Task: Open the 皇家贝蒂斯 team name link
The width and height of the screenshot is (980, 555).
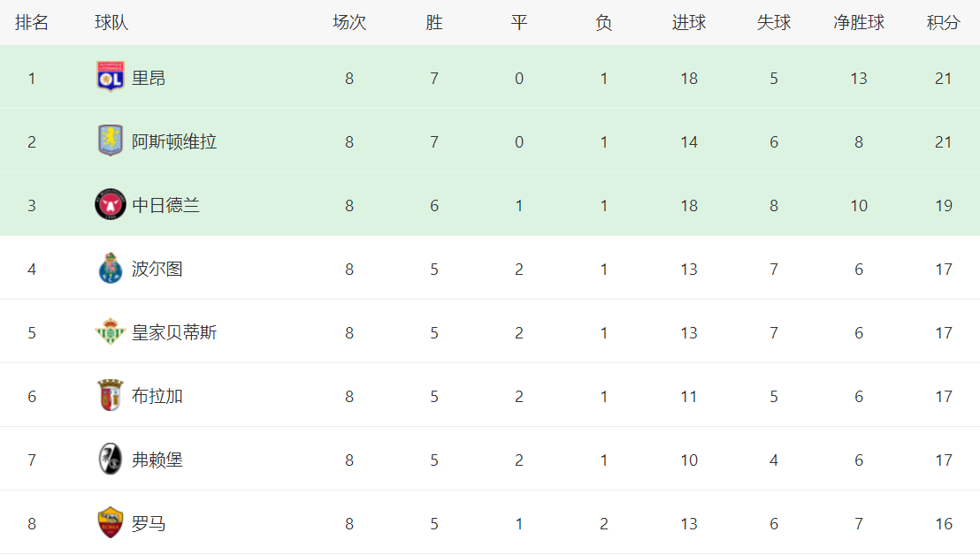Action: [174, 332]
